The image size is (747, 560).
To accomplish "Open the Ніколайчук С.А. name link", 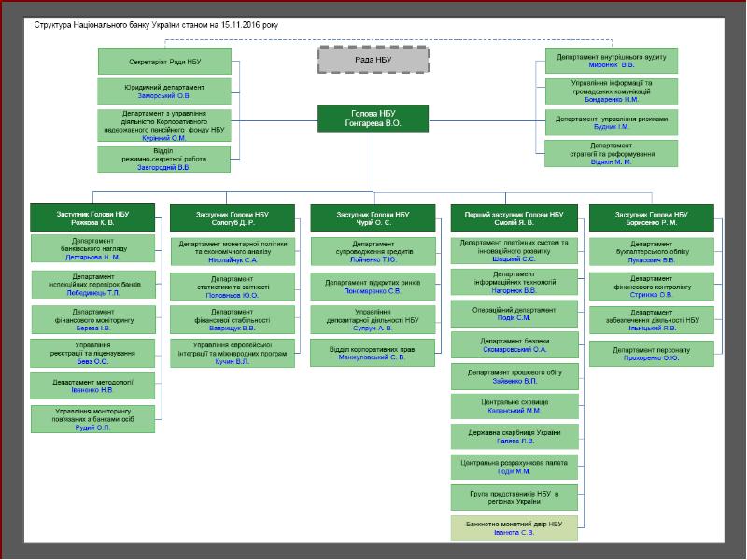I will click(233, 260).
